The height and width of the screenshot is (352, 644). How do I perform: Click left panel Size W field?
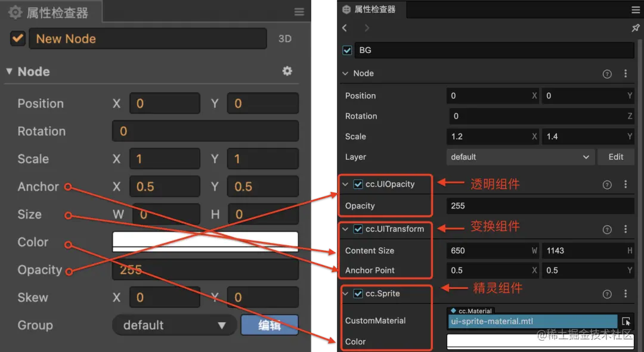166,214
